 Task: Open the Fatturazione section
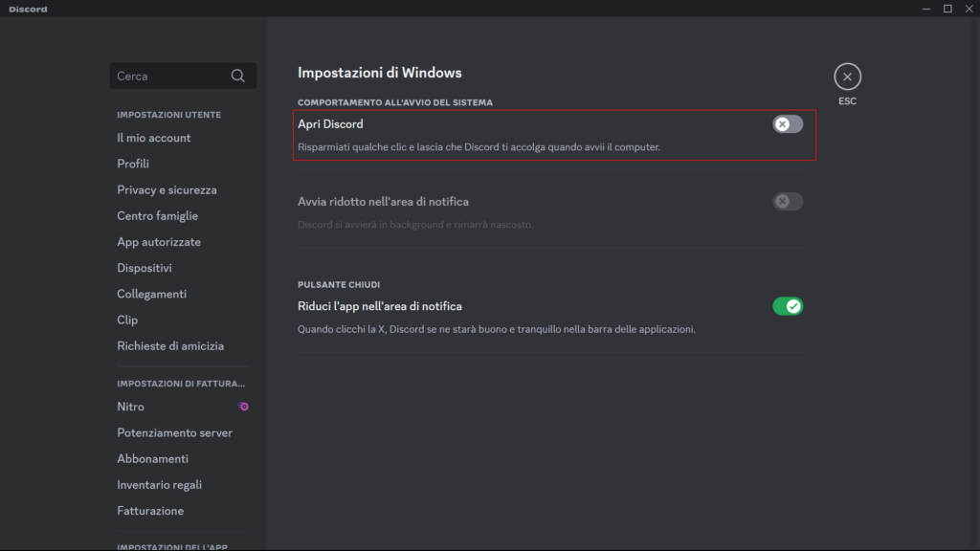(150, 511)
